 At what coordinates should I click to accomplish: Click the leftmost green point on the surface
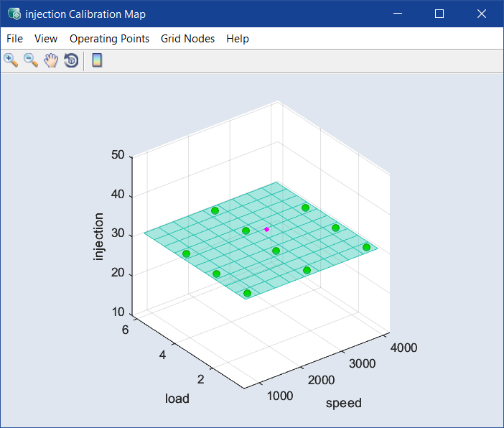coord(186,253)
